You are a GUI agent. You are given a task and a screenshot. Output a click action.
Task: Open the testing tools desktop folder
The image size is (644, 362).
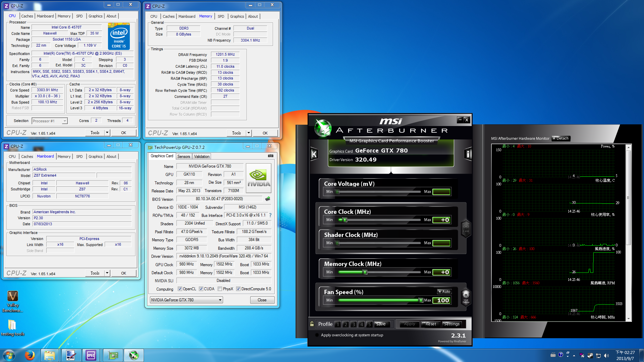point(12,327)
